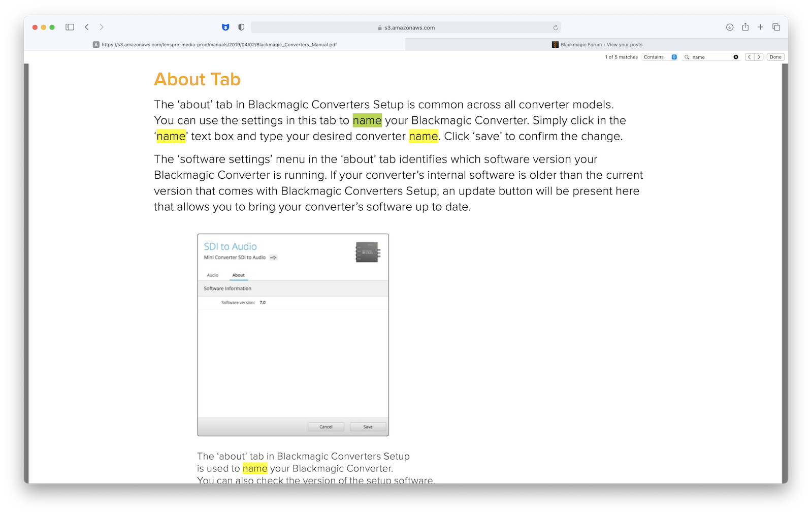Reload the page in address bar
812x515 pixels.
point(556,28)
